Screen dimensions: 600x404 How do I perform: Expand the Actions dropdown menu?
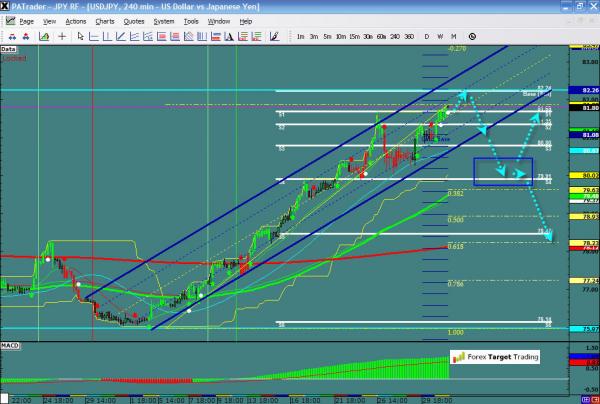[75, 20]
